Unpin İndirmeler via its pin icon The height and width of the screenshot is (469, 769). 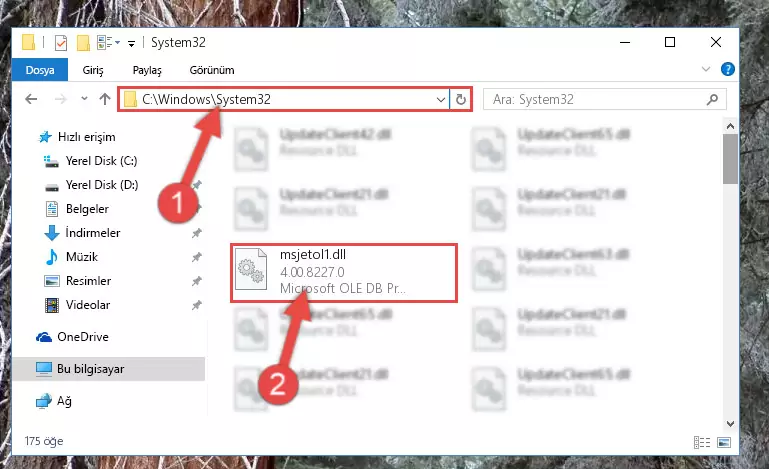pos(197,233)
